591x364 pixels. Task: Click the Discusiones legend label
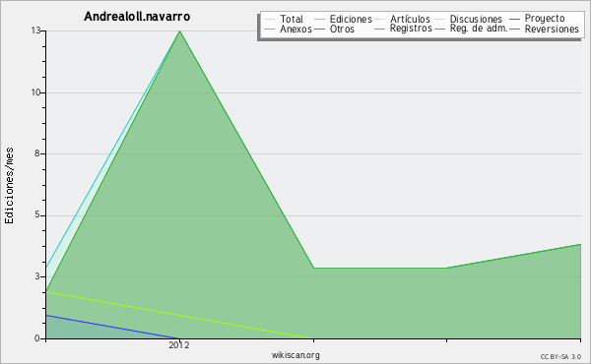(476, 19)
